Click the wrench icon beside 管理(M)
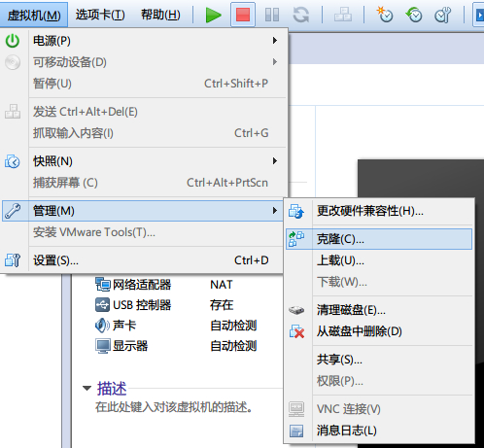The width and height of the screenshot is (484, 448). click(x=13, y=211)
